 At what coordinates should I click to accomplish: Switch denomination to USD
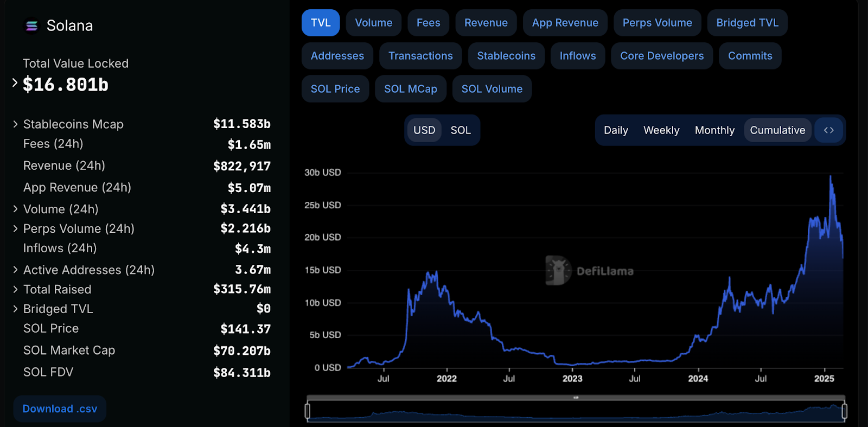point(424,130)
